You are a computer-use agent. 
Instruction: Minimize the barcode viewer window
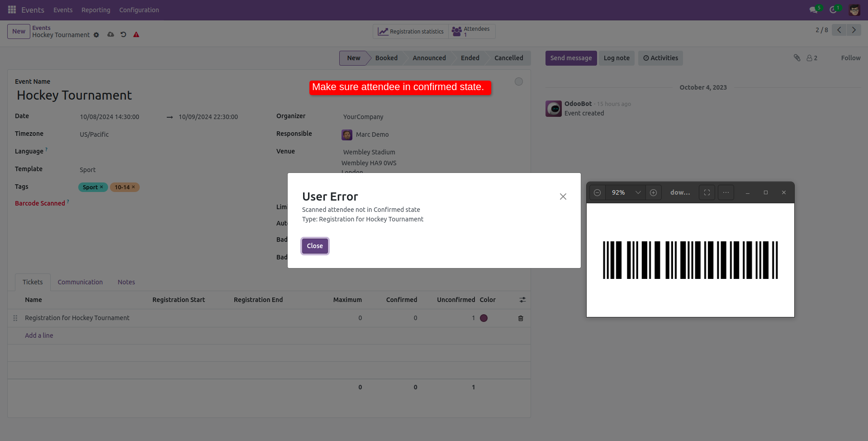pos(748,192)
